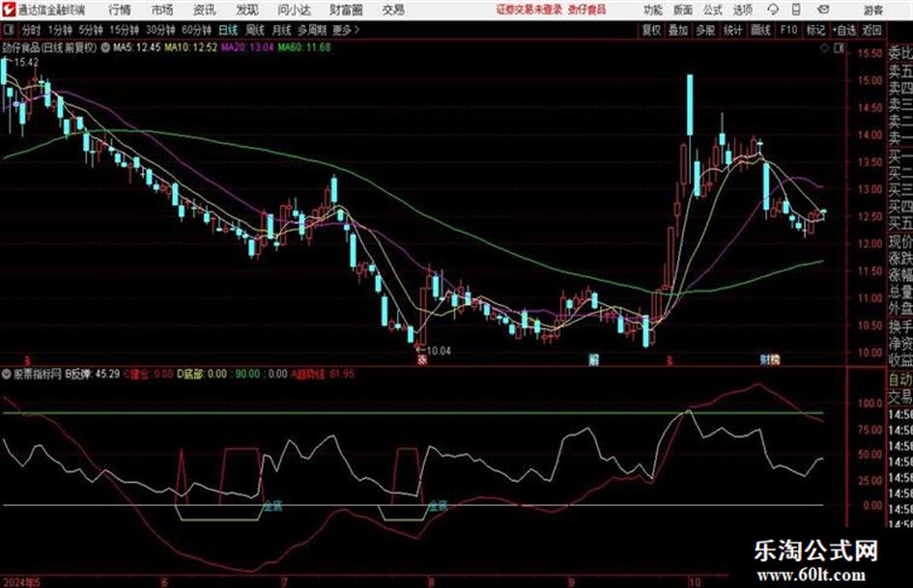Open the 交易 menu
The height and width of the screenshot is (588, 913).
point(393,10)
